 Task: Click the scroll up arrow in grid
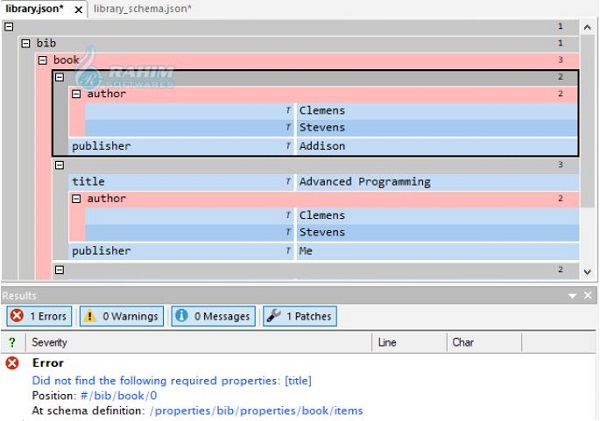tap(587, 27)
